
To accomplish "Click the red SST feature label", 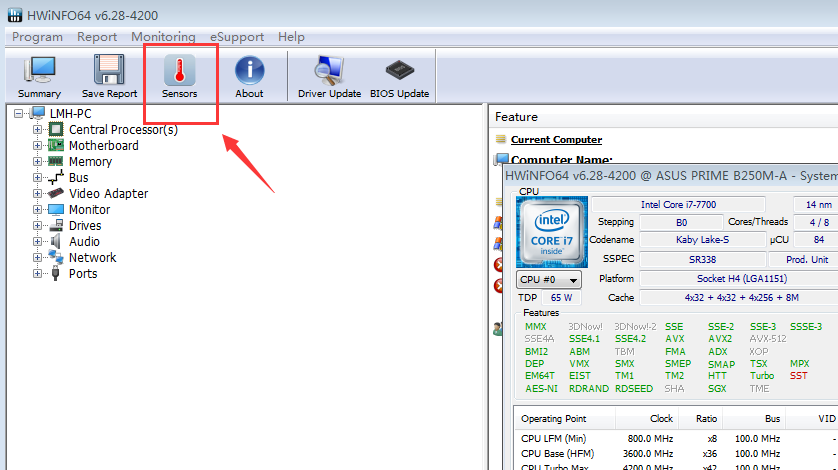I will click(798, 376).
